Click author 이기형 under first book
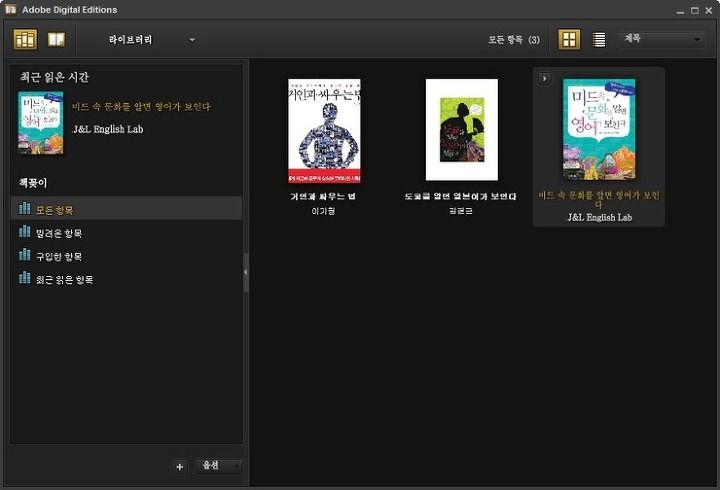The image size is (720, 490). [x=323, y=211]
